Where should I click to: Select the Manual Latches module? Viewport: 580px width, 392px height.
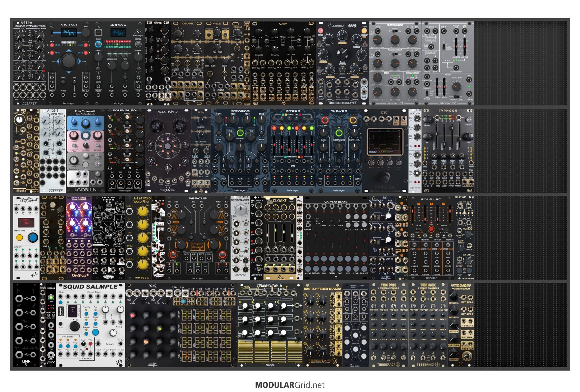(356, 325)
